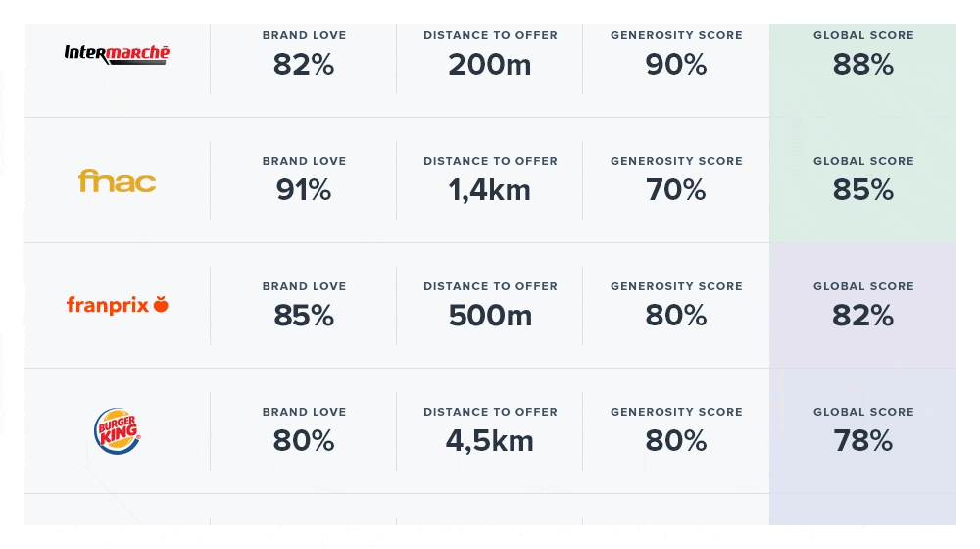Click the fnac brand logo
Viewport: 980px width, 549px height.
click(117, 180)
